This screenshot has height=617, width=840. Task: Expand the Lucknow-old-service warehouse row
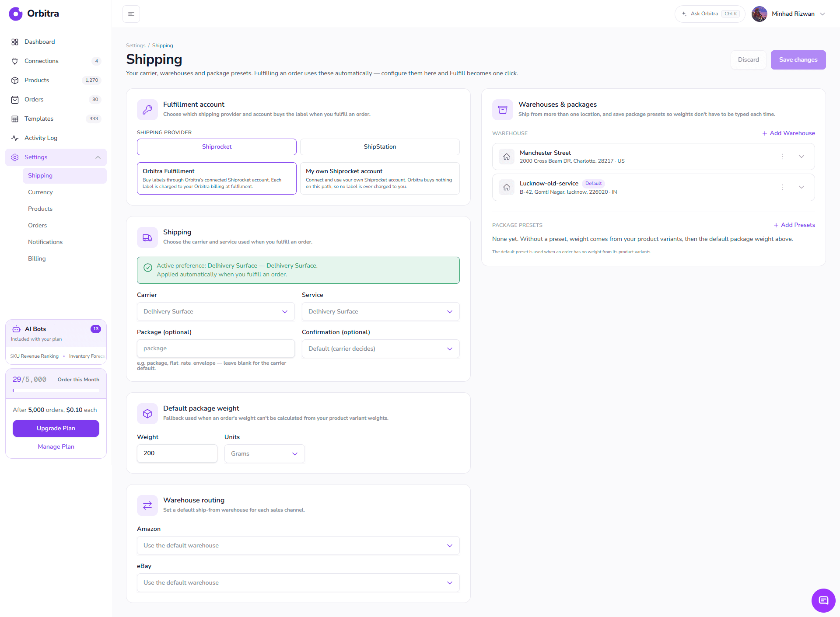[x=801, y=187]
